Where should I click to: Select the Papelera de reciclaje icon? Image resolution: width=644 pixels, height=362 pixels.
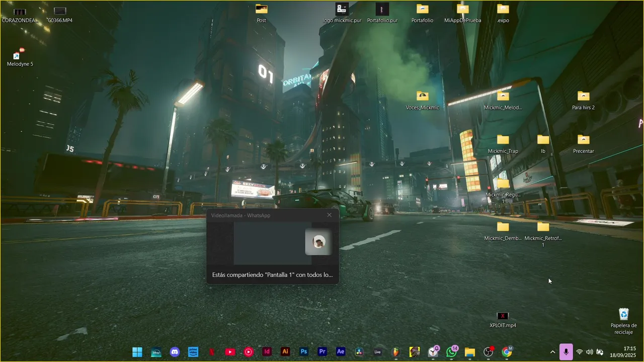pyautogui.click(x=624, y=321)
